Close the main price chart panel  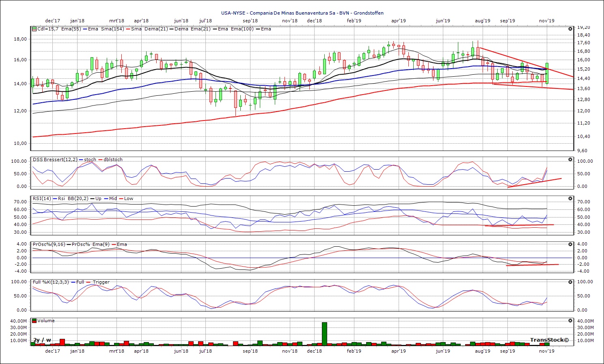pyautogui.click(x=570, y=29)
